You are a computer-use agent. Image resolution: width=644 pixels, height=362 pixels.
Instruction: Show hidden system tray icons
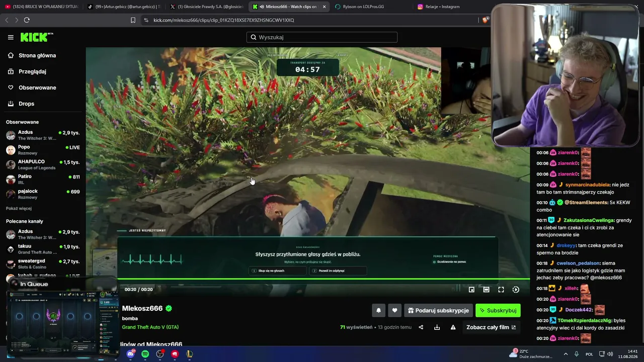566,354
